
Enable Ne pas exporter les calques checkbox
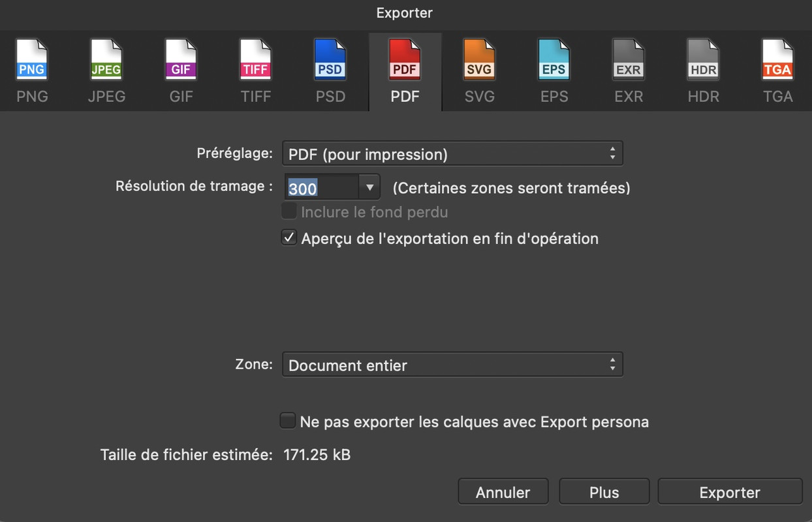(287, 421)
